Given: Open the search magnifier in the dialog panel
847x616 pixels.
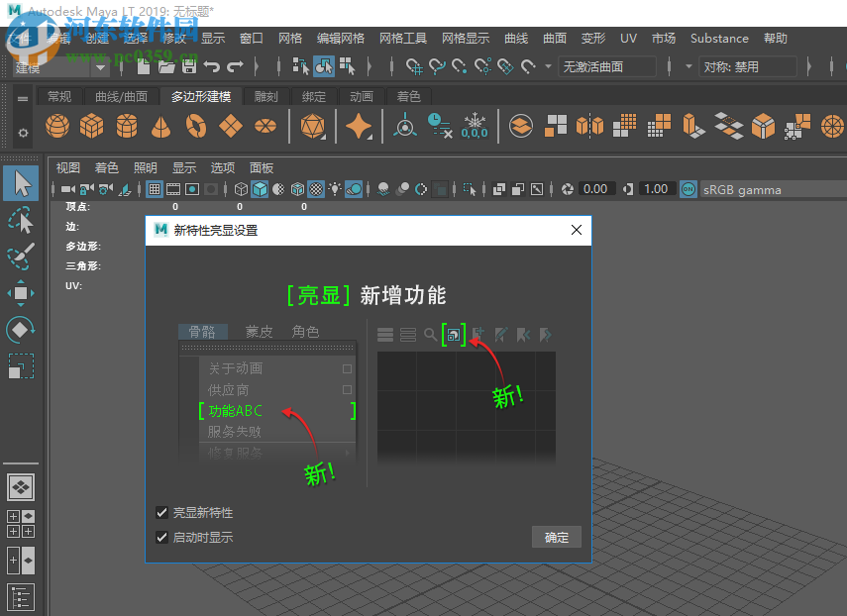Looking at the screenshot, I should coord(429,335).
